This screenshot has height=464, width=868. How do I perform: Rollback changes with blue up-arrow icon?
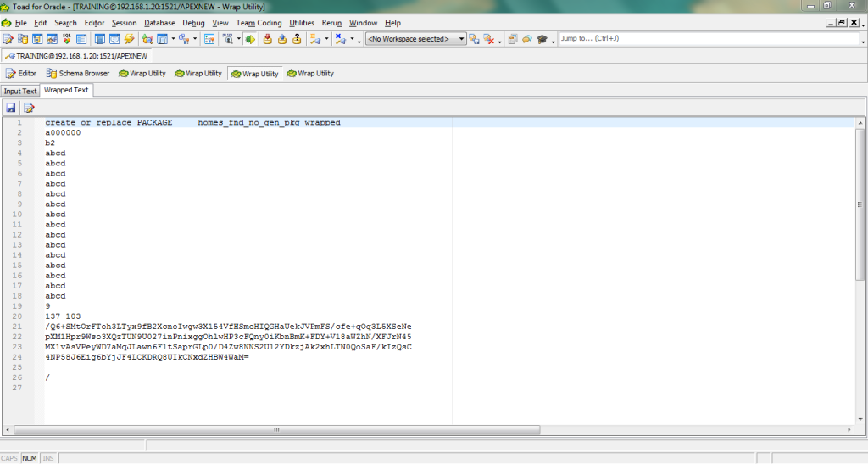(x=281, y=39)
